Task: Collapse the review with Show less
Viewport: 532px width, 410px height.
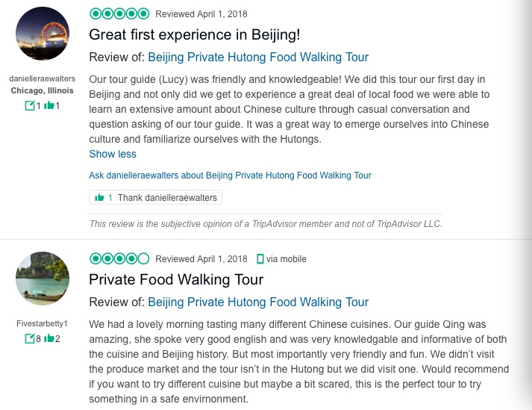Action: [113, 154]
